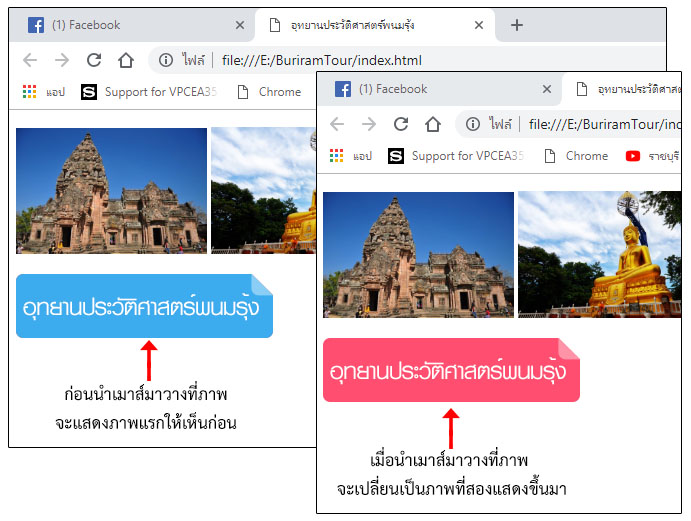Open the apps grid shortcut in the back window

tap(29, 92)
